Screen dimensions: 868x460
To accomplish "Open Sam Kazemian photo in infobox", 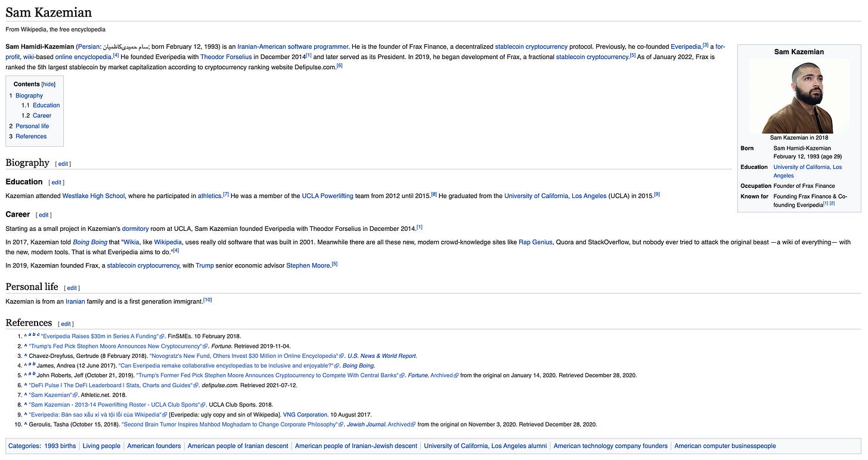I will (799, 96).
